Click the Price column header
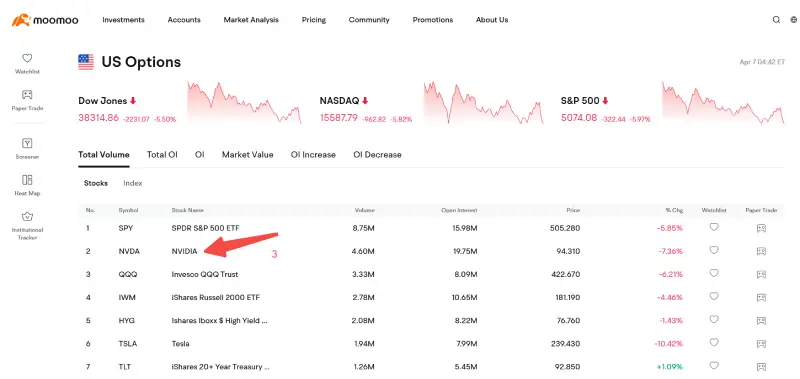 point(573,210)
